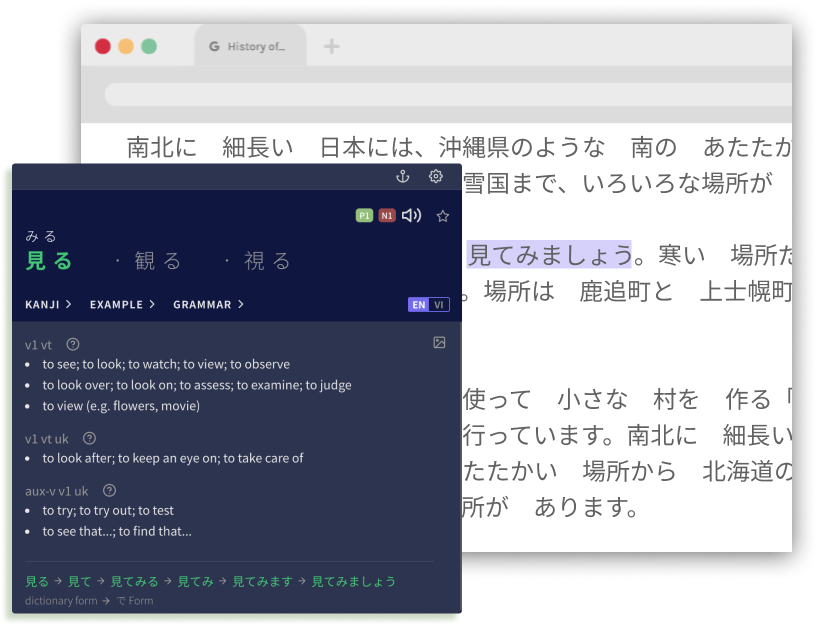Click the red N1 level badge
The image size is (819, 626).
pyautogui.click(x=387, y=216)
